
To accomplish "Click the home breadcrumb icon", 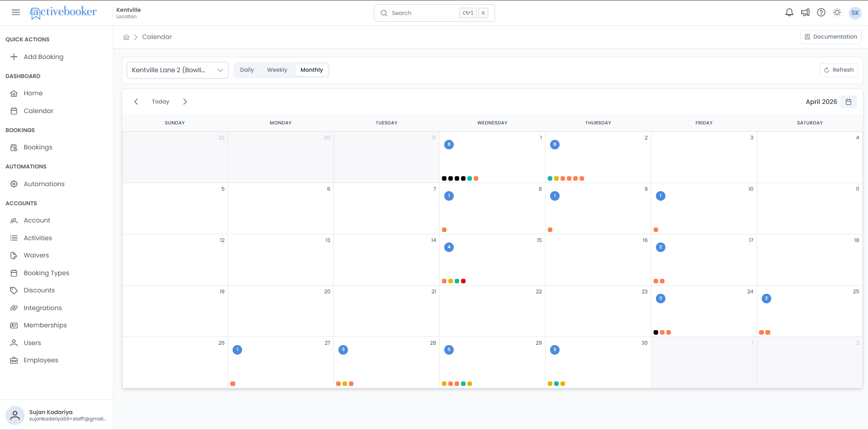I will coord(126,37).
